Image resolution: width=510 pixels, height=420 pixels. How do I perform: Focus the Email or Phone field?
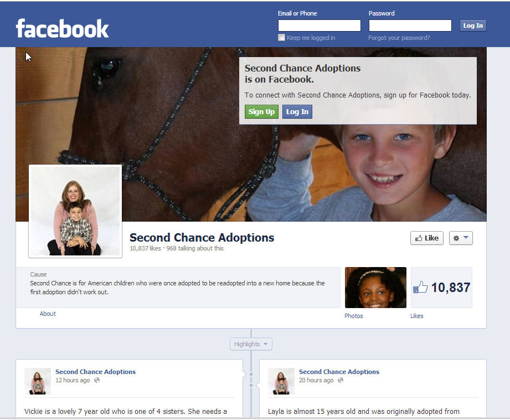(x=319, y=25)
